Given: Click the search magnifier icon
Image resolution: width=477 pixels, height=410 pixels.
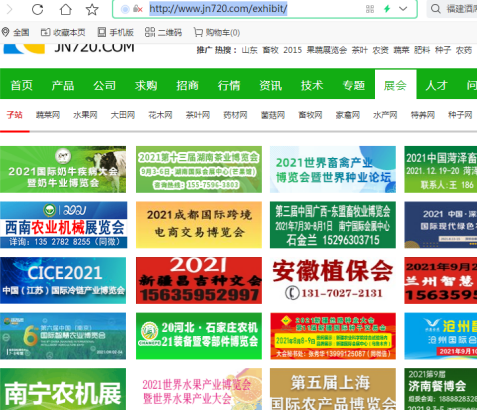Looking at the screenshot, I should [x=436, y=9].
